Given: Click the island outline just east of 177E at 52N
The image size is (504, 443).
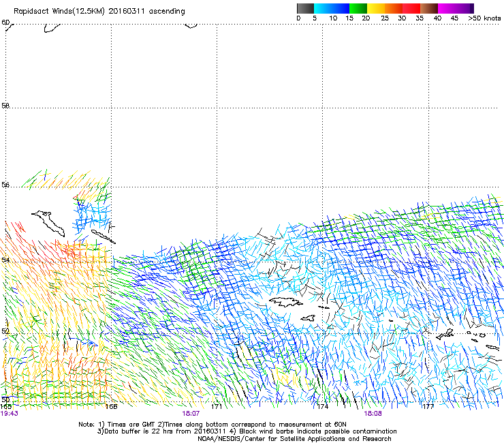Looking at the screenshot, I should click(x=445, y=334).
